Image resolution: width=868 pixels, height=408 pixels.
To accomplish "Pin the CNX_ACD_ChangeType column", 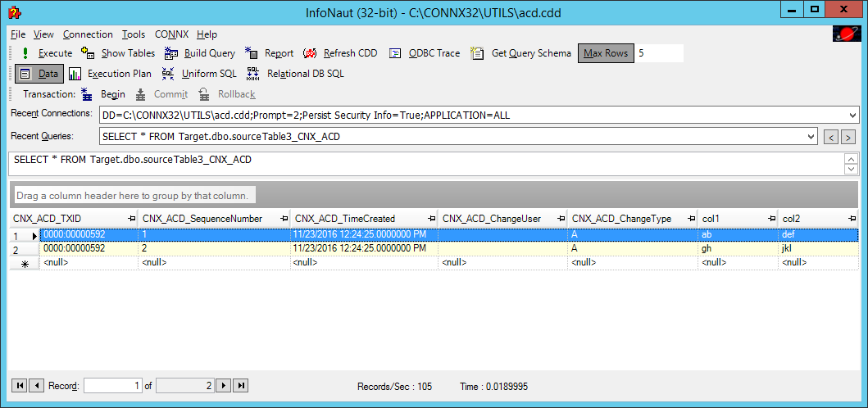I will [x=692, y=219].
